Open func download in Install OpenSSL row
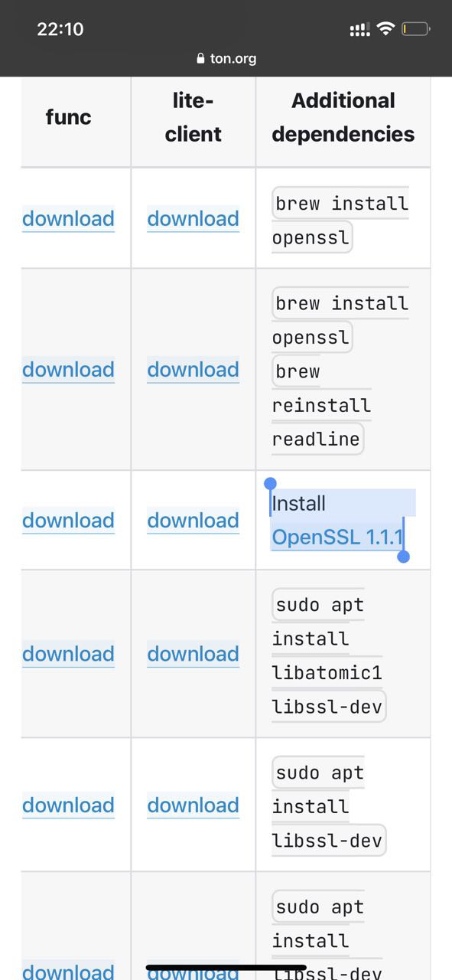Screen dimensions: 452x980 point(68,521)
